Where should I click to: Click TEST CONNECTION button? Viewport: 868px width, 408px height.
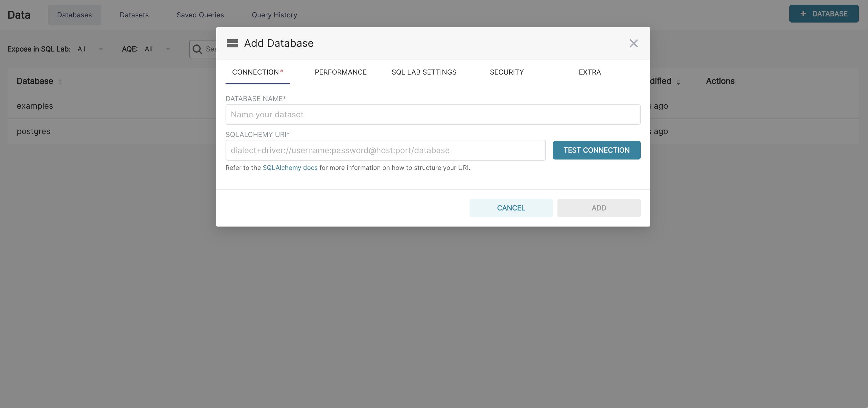[596, 150]
